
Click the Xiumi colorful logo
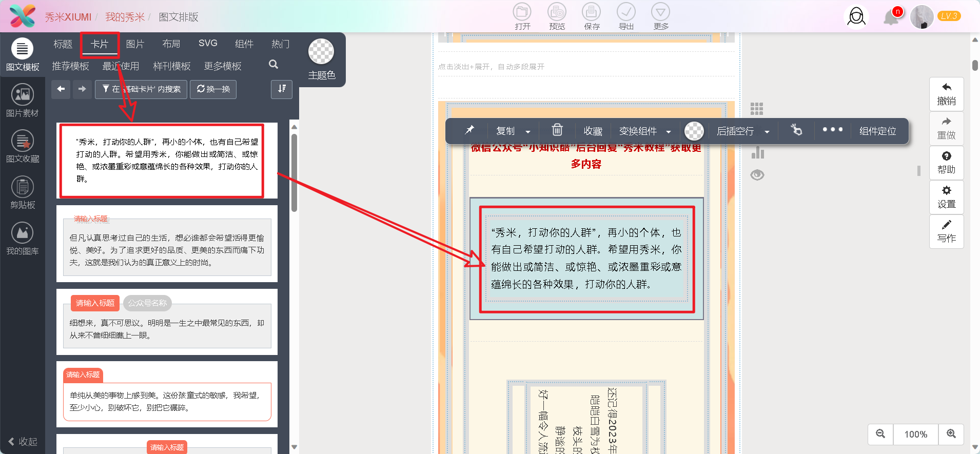coord(23,16)
